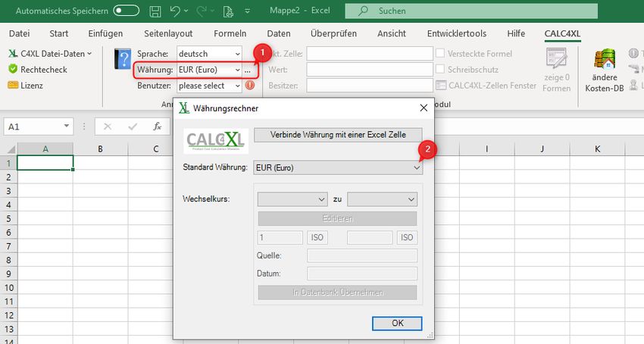Click the Datum text field
This screenshot has width=644, height=344.
362,274
